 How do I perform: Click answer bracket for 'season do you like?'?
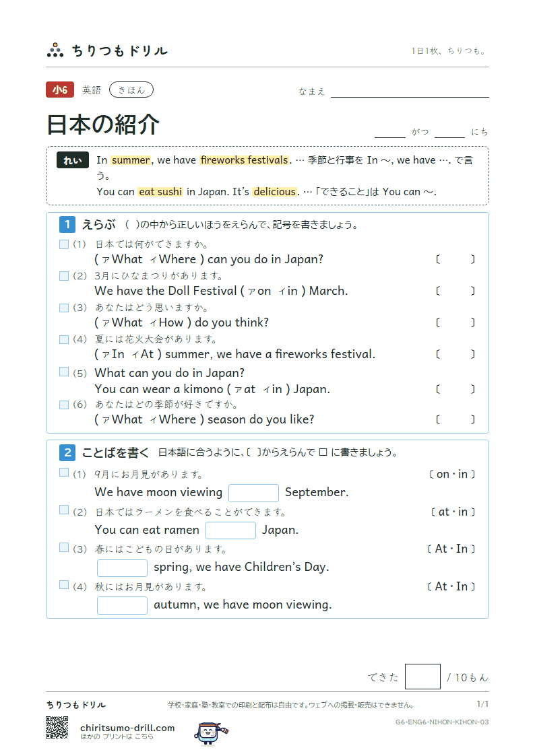455,419
